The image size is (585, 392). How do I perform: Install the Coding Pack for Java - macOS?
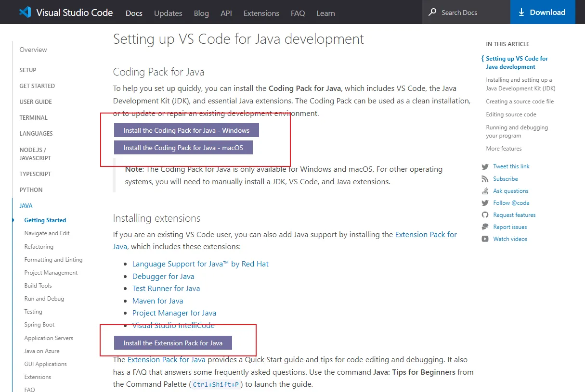[x=183, y=148]
